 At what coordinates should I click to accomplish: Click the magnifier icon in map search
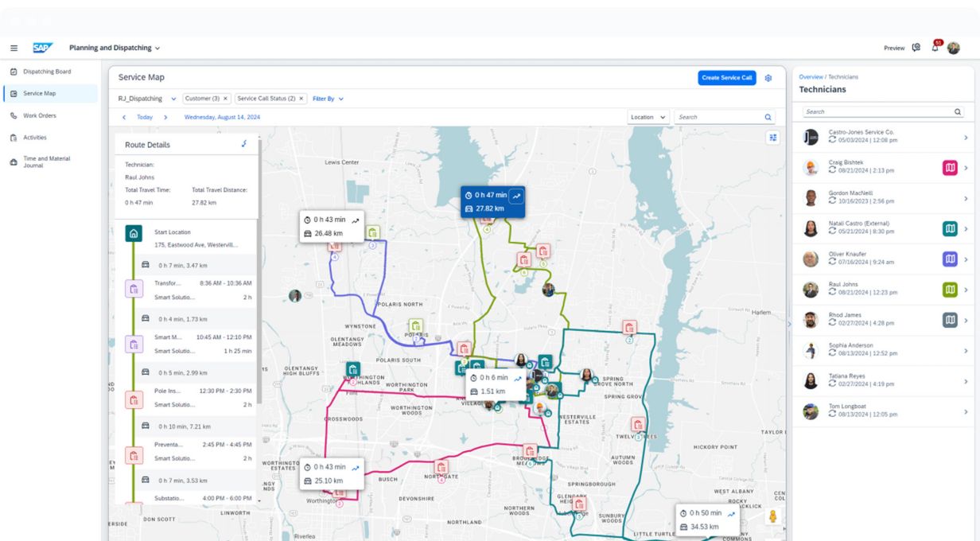click(768, 117)
